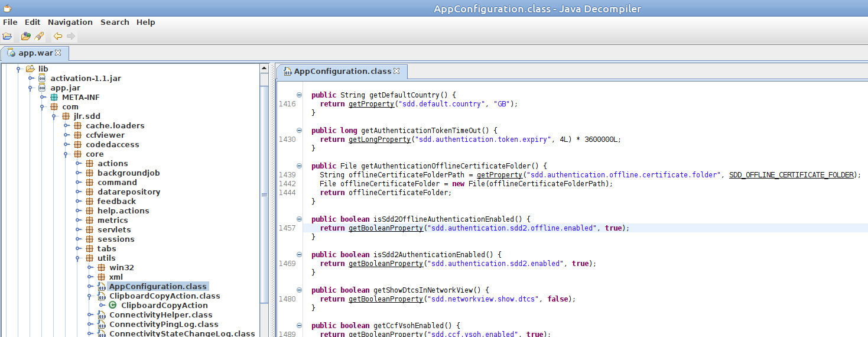868x337 pixels.
Task: Follow getBooleanProperty link on line 1480
Action: [386, 299]
